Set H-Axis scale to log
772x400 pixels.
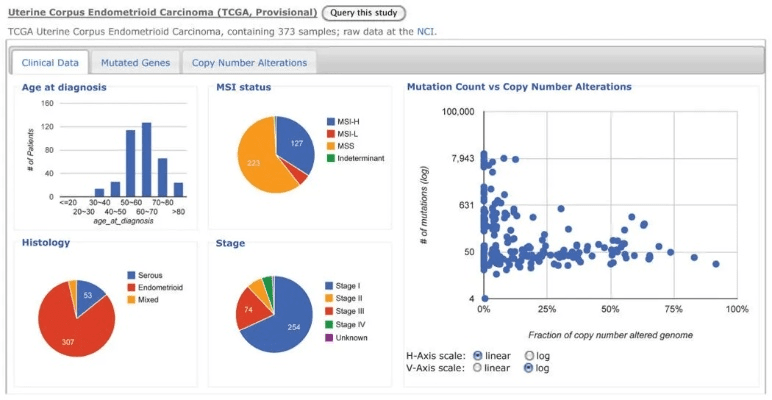click(530, 355)
